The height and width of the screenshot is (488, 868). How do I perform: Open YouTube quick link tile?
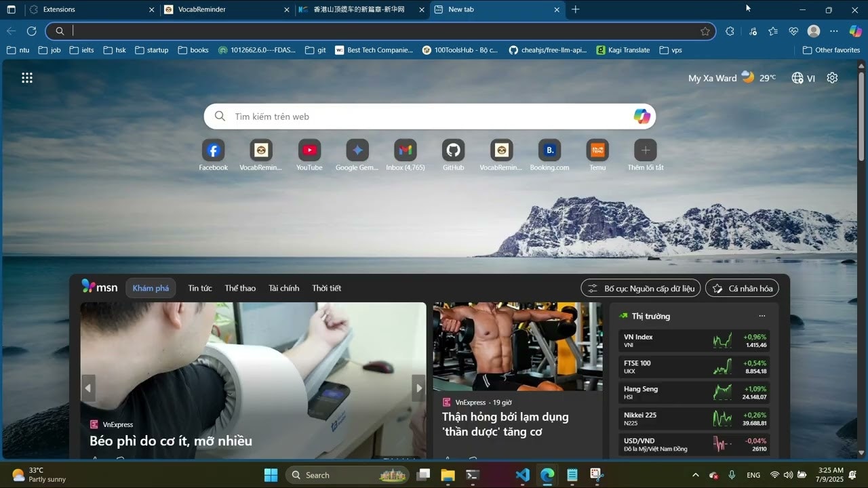[309, 155]
